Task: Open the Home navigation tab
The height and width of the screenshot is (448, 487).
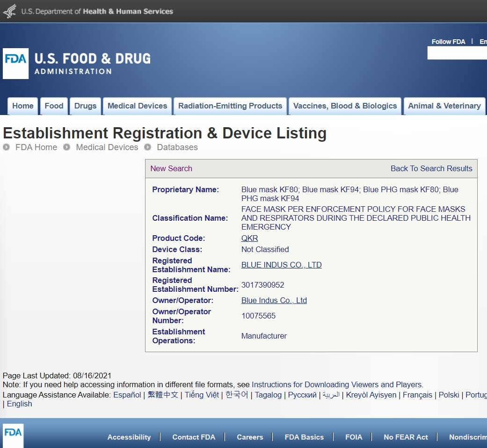Action: (22, 106)
